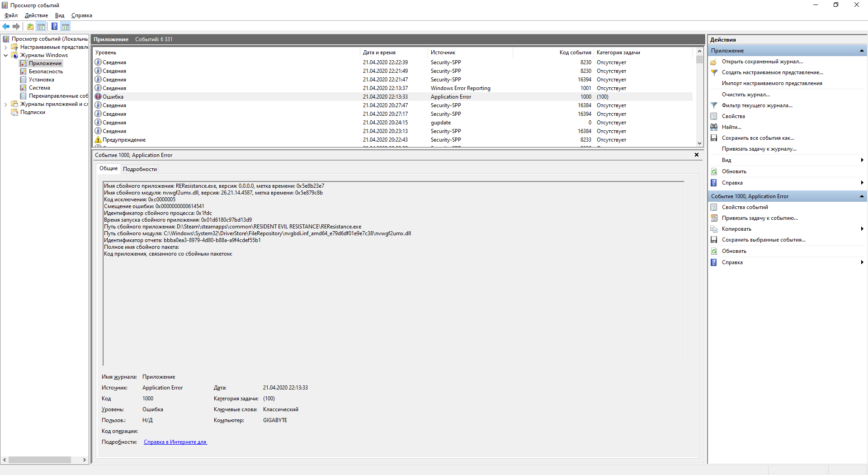Select the Windows Error Reporting event row
Image resolution: width=868 pixels, height=475 pixels.
tap(393, 88)
